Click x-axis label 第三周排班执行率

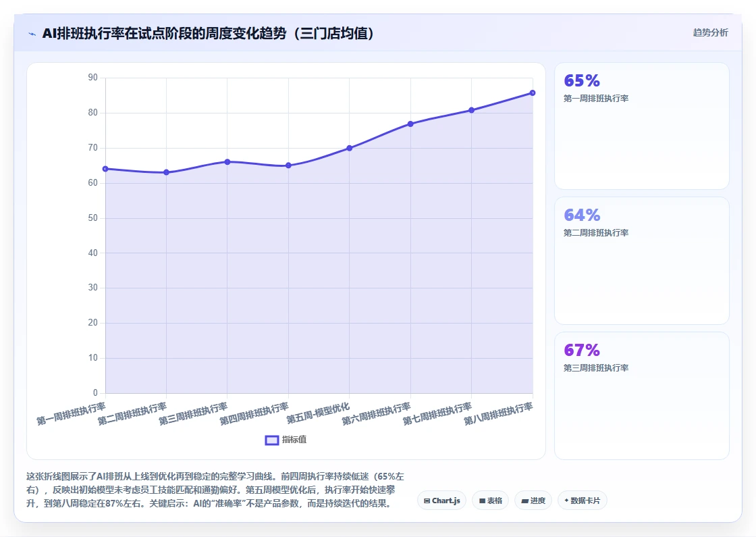coord(193,414)
